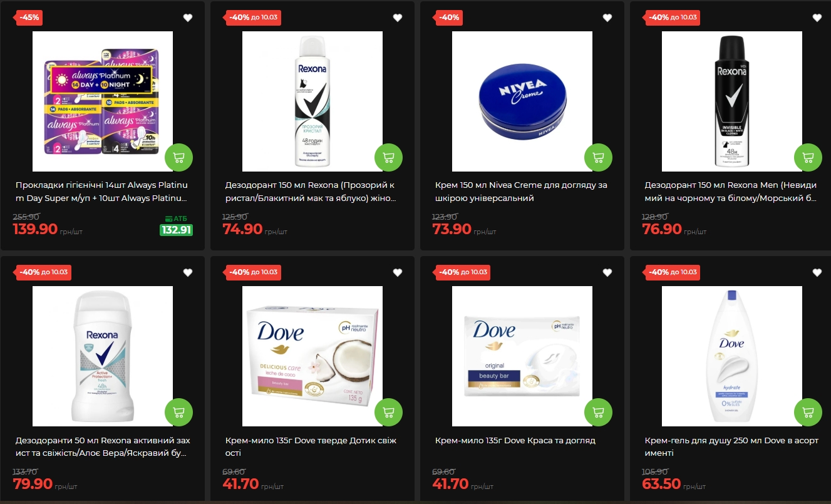The height and width of the screenshot is (504, 831).
Task: Add Rexona Men deodorant to cart
Action: (808, 158)
